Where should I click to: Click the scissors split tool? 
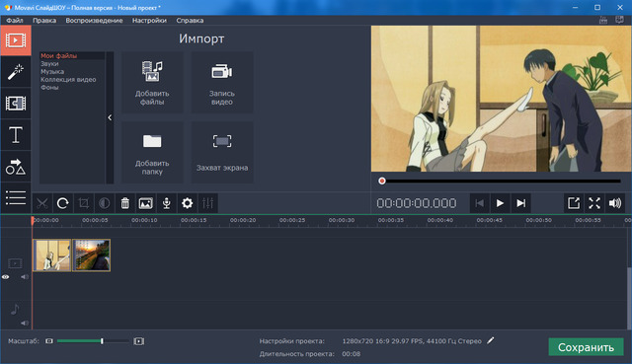[x=41, y=203]
